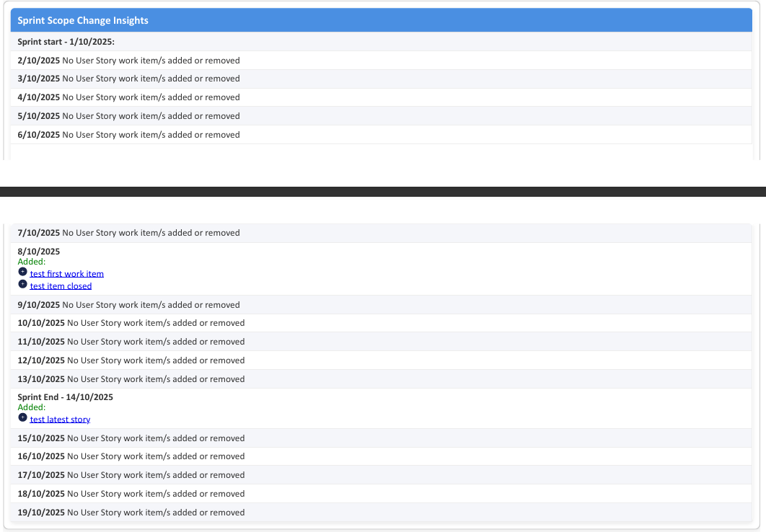Click the plus icon beside test first work item

[22, 272]
